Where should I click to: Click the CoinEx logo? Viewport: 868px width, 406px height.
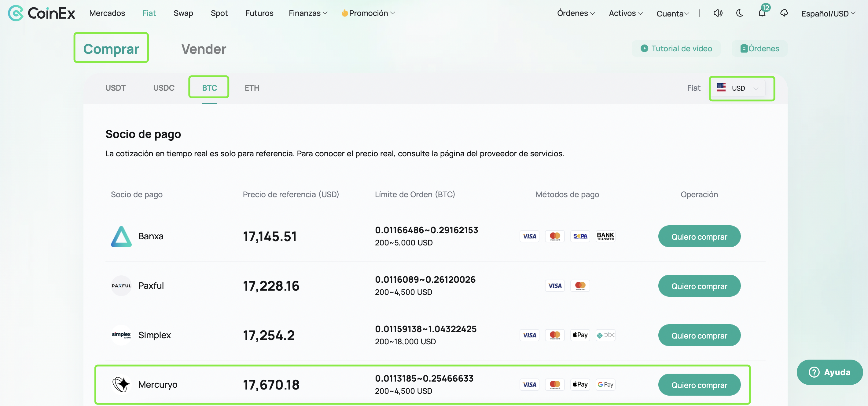pyautogui.click(x=42, y=13)
